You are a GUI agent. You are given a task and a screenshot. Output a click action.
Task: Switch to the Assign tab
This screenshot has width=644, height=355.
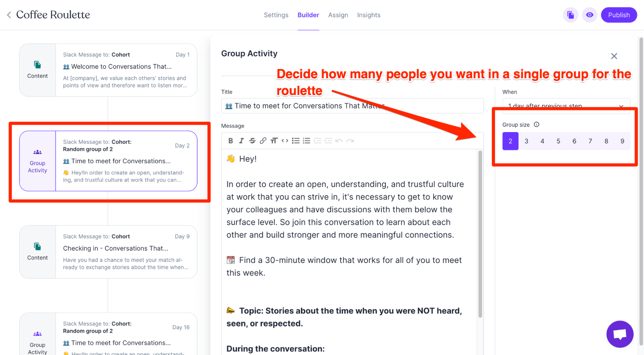coord(338,15)
